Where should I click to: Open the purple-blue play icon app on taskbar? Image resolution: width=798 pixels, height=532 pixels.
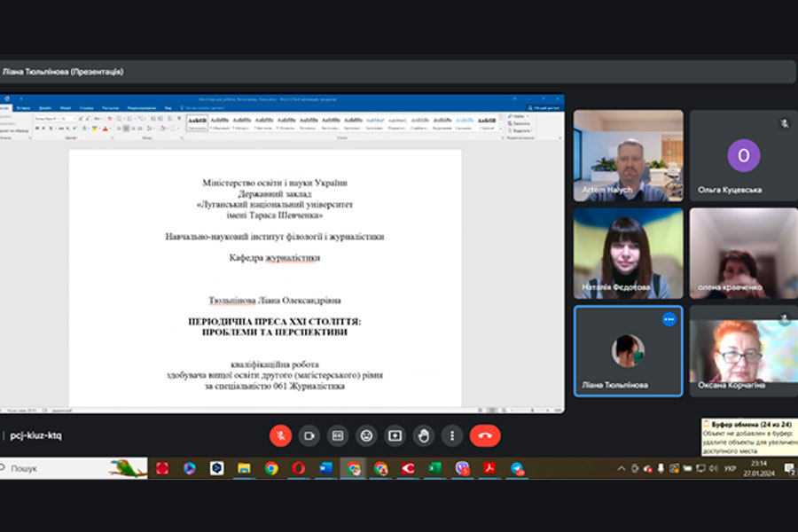pyautogui.click(x=190, y=468)
